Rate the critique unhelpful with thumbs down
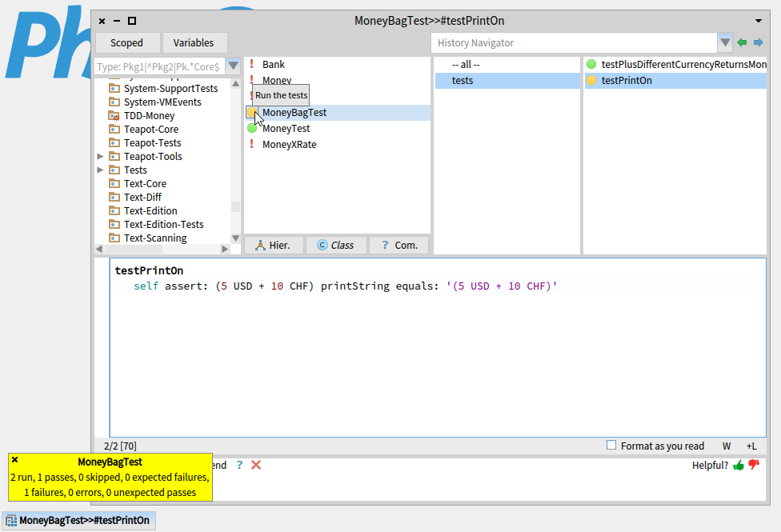Image resolution: width=781 pixels, height=532 pixels. 754,466
